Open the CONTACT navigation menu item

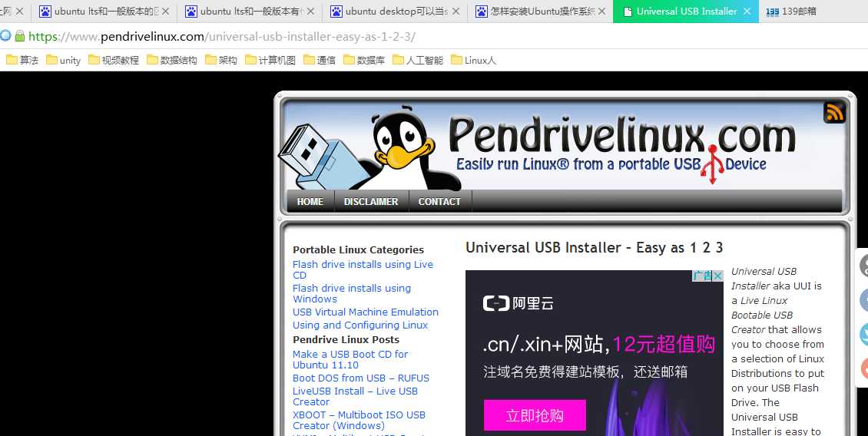439,201
